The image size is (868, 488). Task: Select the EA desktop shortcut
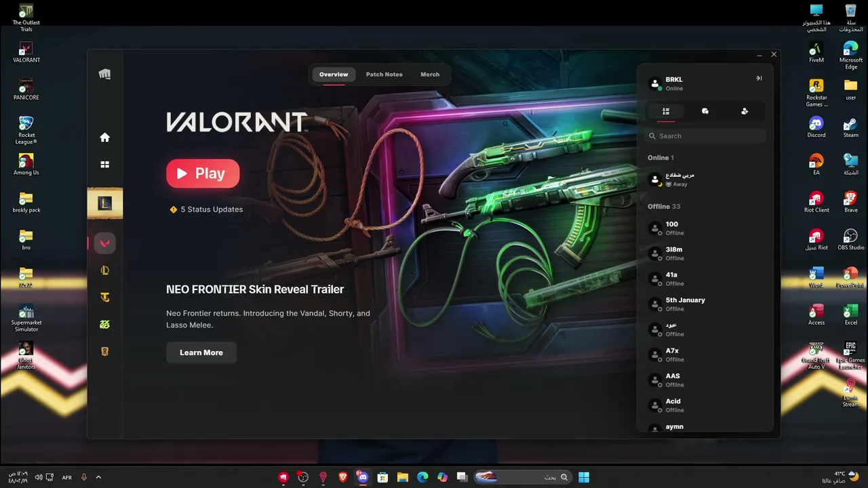[x=816, y=165]
